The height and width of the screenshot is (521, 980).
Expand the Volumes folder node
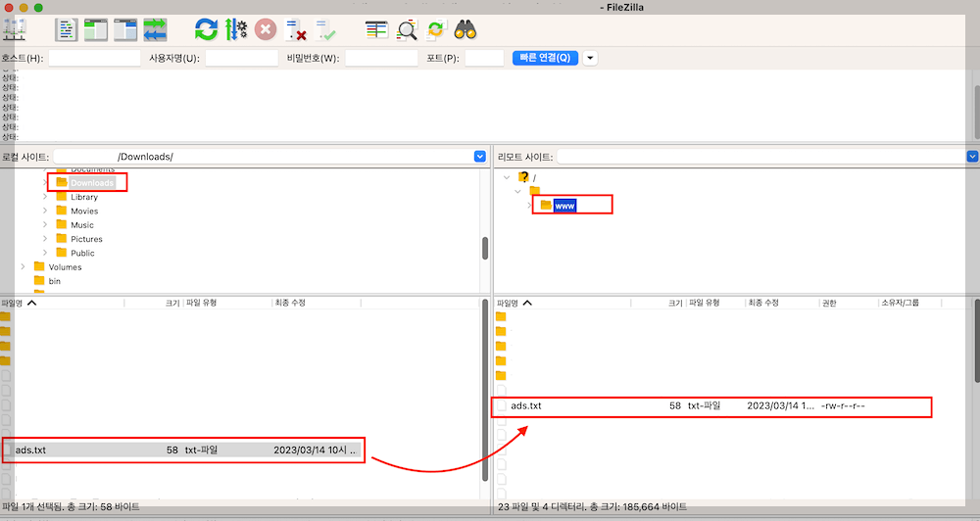pos(24,266)
